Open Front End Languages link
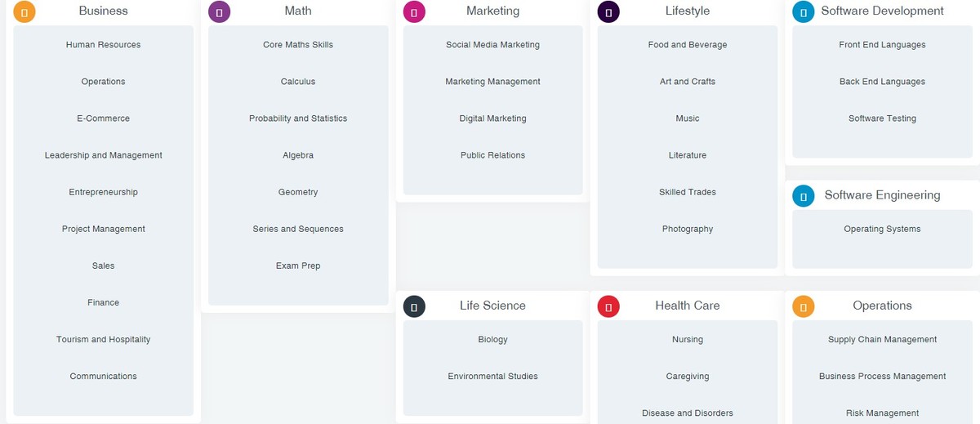 coord(882,45)
